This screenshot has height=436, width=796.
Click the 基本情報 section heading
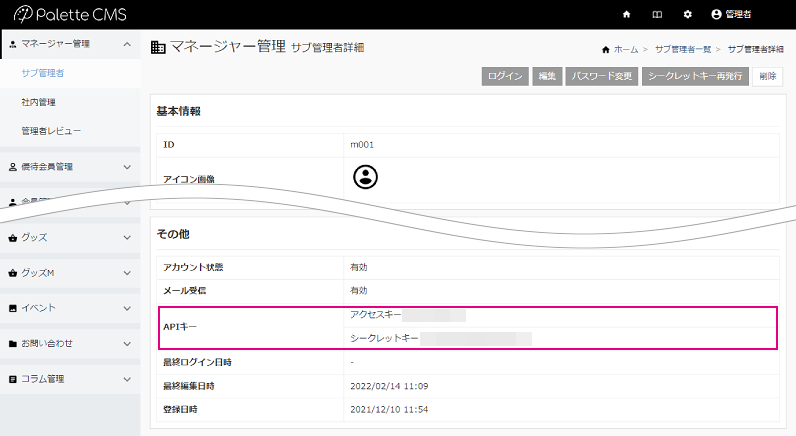pyautogui.click(x=179, y=111)
